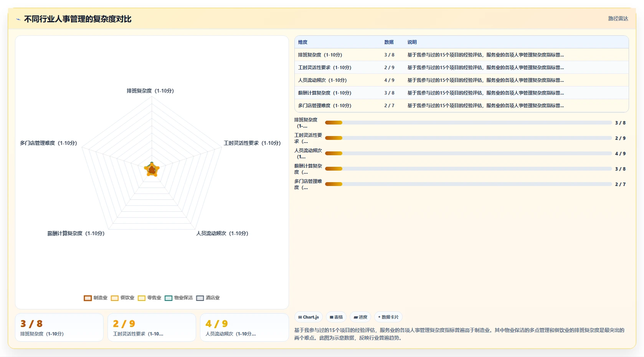Select the 薪酬计算复杂度 table row name

[x=325, y=93]
